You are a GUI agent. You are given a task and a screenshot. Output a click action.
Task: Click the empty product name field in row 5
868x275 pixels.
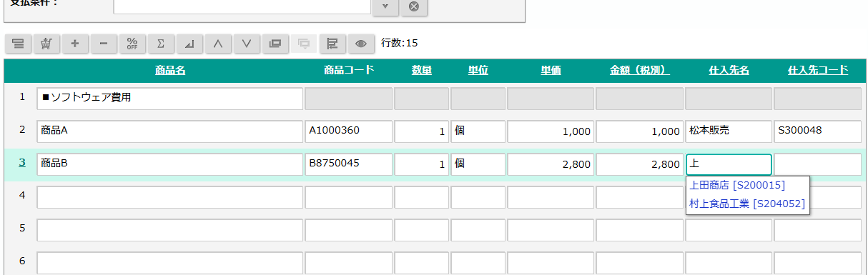[170, 230]
